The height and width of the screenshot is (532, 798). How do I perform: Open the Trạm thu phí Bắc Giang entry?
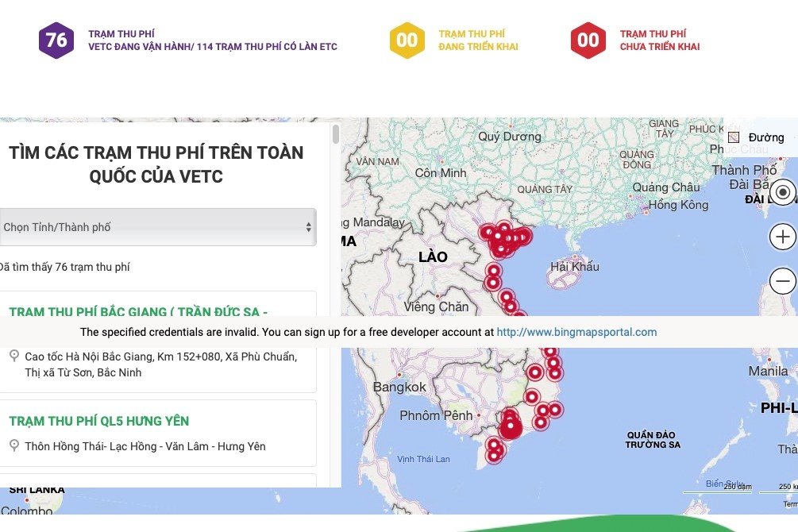tap(138, 311)
